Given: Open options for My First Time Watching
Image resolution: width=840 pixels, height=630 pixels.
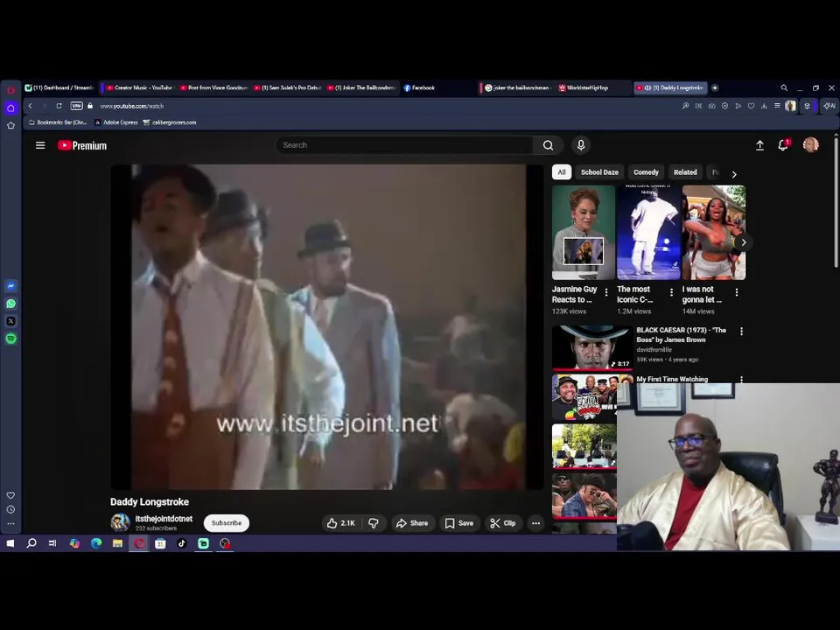Looking at the screenshot, I should click(x=741, y=379).
